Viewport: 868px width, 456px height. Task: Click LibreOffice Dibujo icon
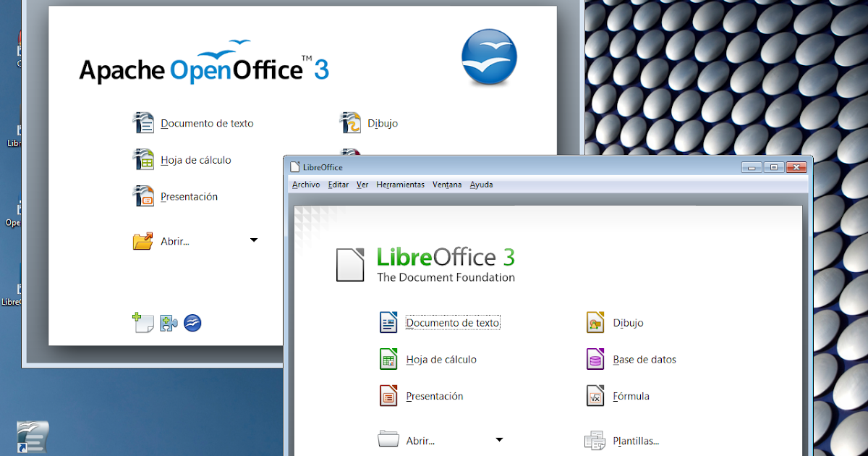click(595, 323)
